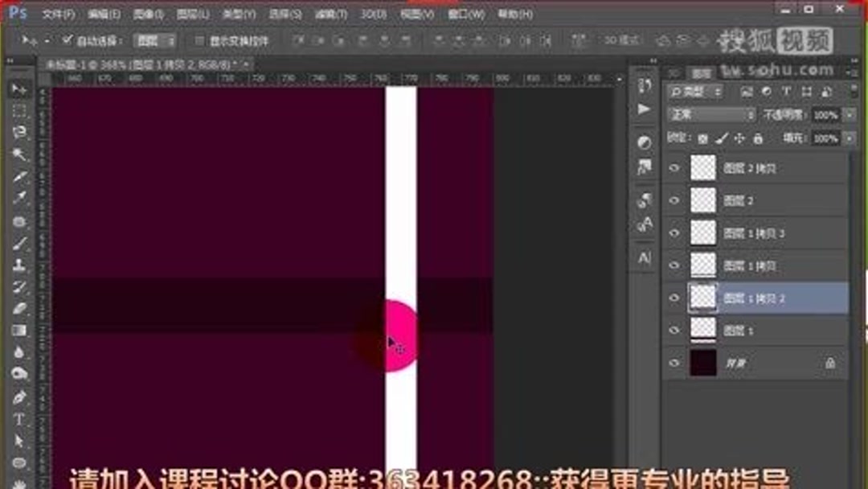Open the 不透明度 value dropdown
Image resolution: width=868 pixels, height=489 pixels.
(x=850, y=115)
